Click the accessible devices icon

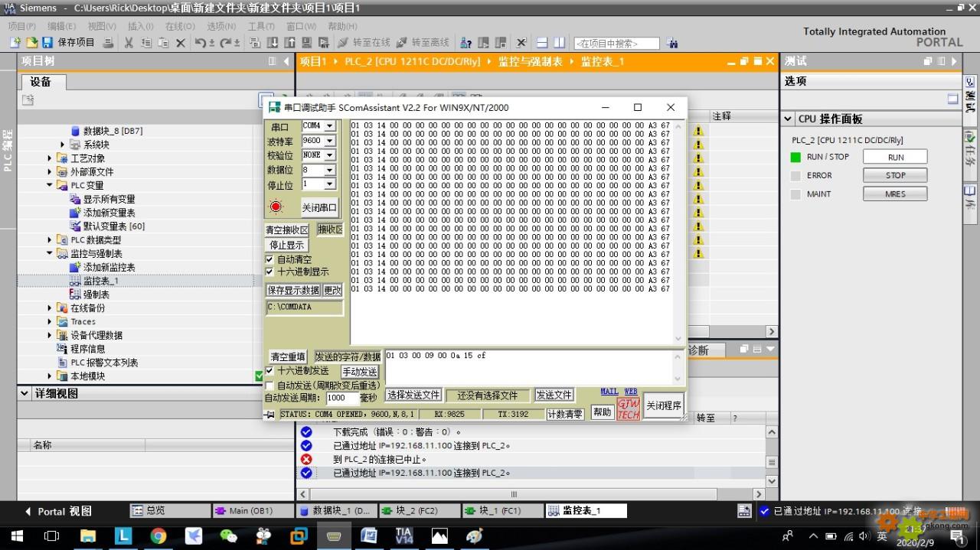tap(465, 43)
